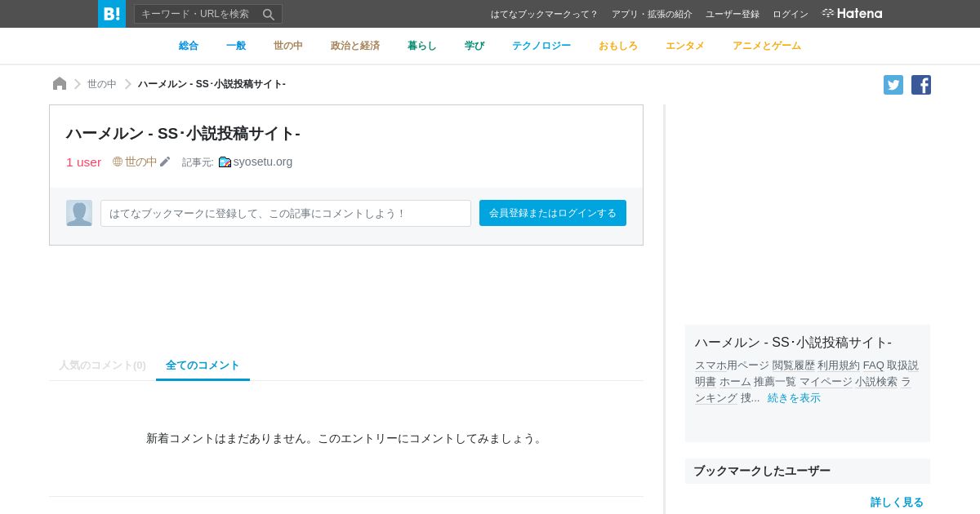Open the 世の中 navigation category
The height and width of the screenshot is (514, 980).
pyautogui.click(x=288, y=46)
